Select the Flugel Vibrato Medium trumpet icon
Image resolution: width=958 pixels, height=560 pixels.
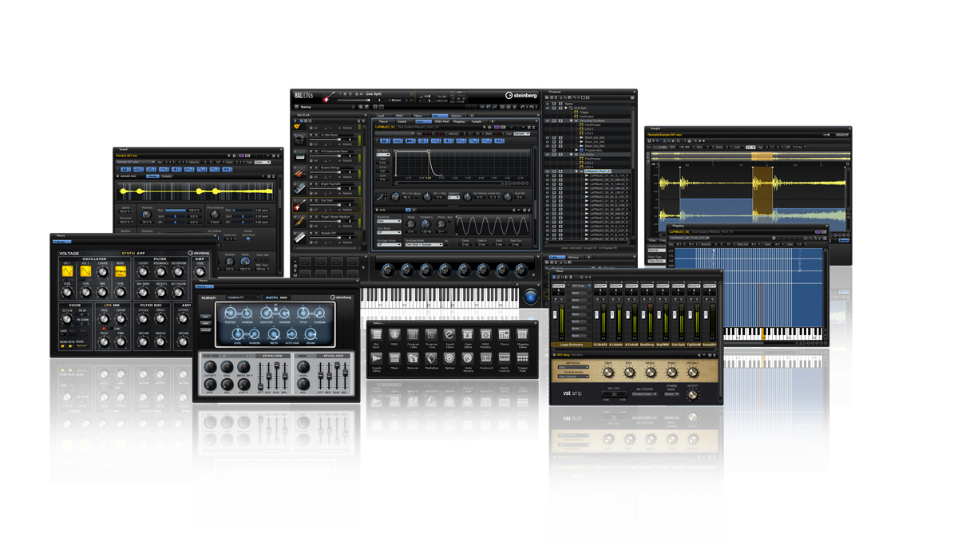299,222
